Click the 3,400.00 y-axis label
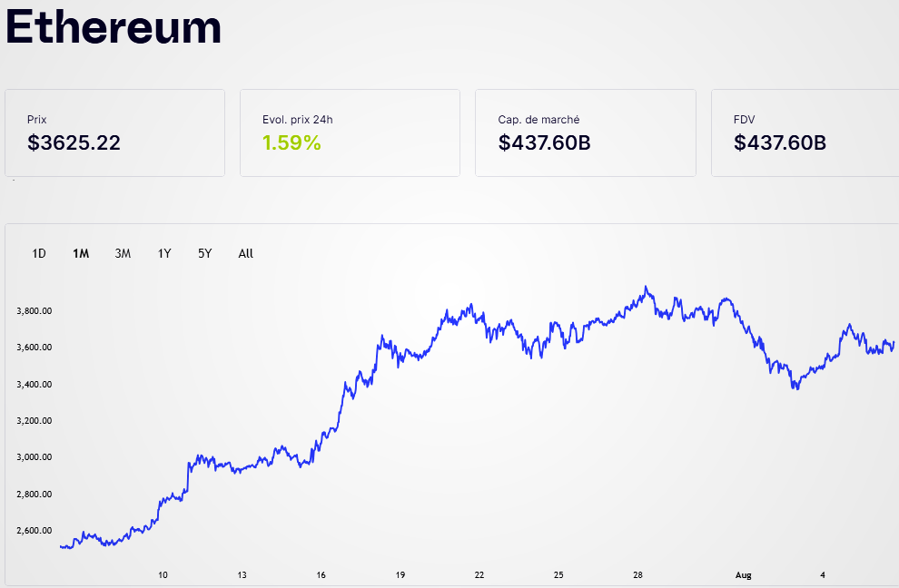The height and width of the screenshot is (588, 899). click(x=35, y=384)
